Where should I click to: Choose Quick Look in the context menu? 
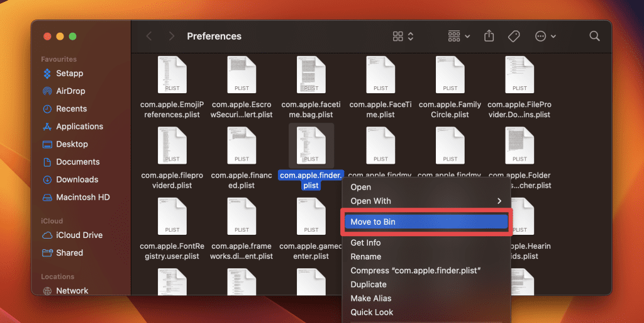point(426,313)
